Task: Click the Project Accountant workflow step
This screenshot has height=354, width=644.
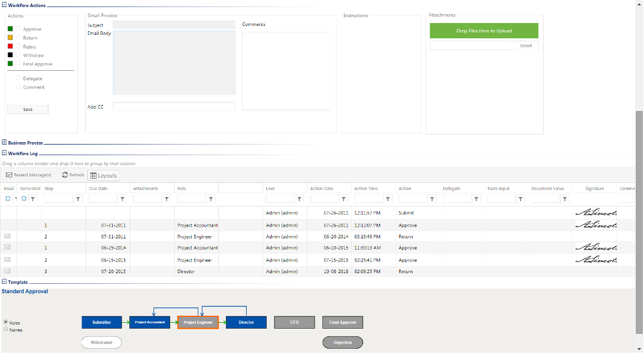Action: [149, 322]
